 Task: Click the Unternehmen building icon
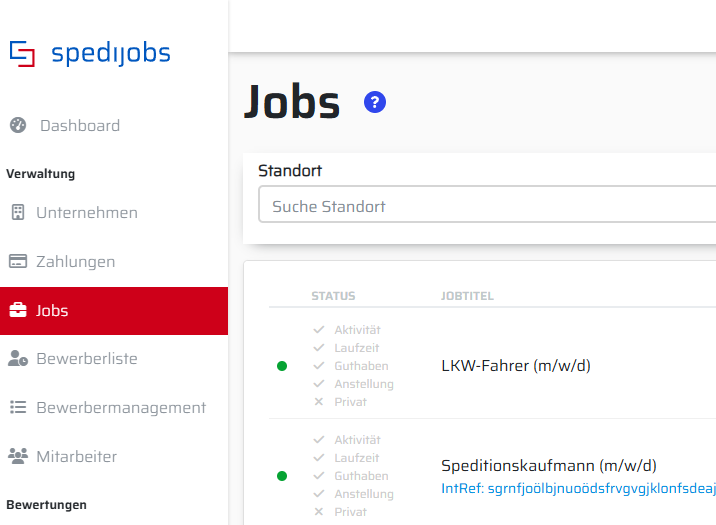[x=18, y=212]
